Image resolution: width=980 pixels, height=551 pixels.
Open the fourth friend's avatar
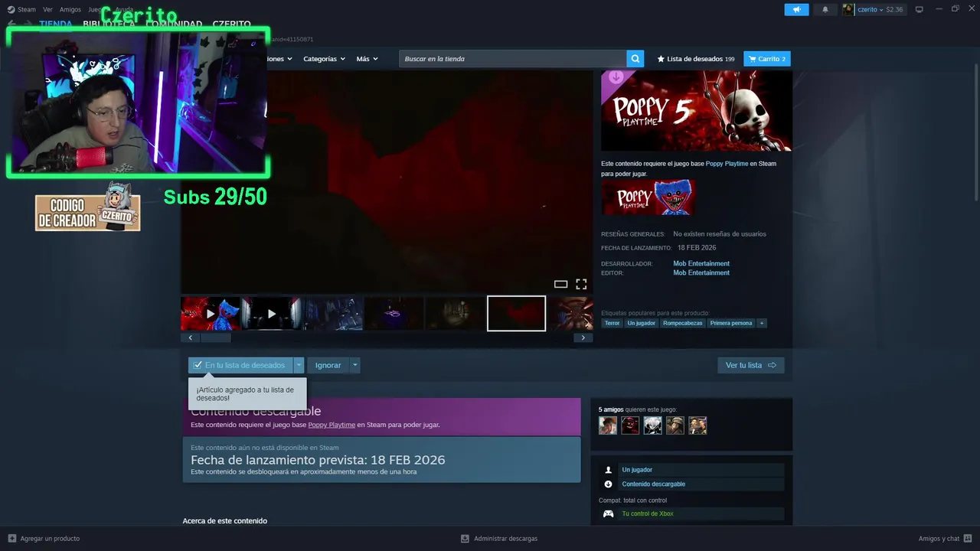click(675, 425)
